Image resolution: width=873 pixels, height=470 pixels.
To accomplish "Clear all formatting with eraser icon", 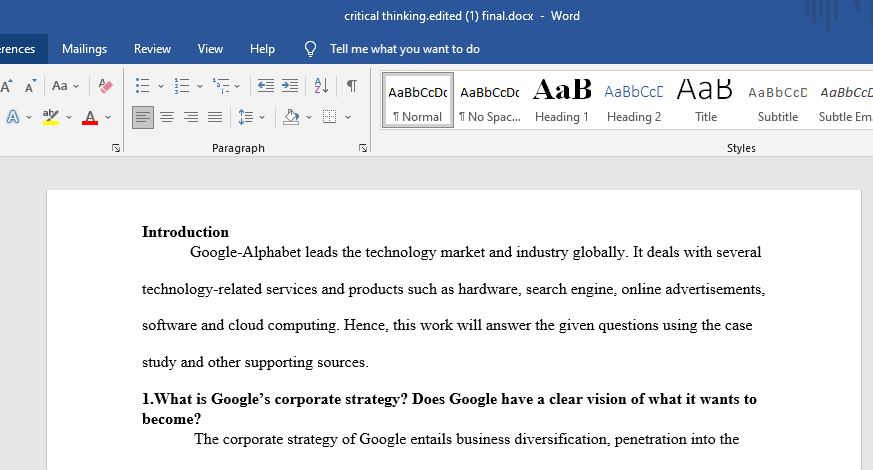I will tap(105, 86).
